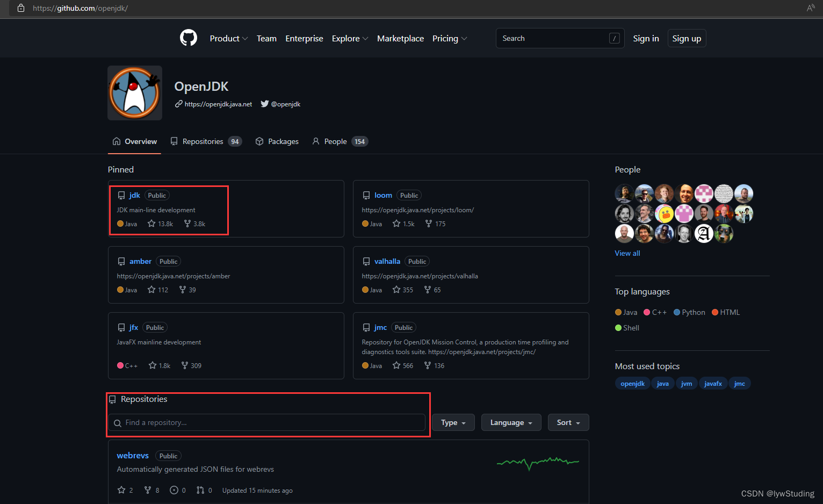This screenshot has width=823, height=504.
Task: Click forks on jfx repository card
Action: [191, 365]
